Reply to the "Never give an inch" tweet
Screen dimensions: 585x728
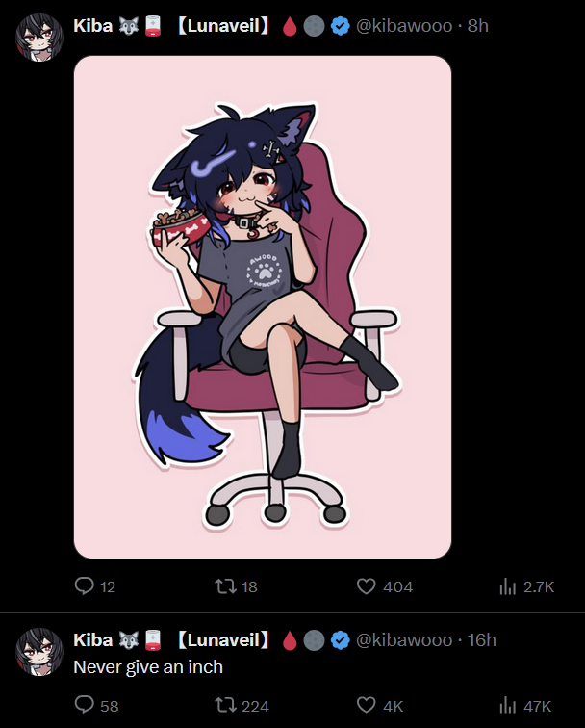pyautogui.click(x=85, y=705)
